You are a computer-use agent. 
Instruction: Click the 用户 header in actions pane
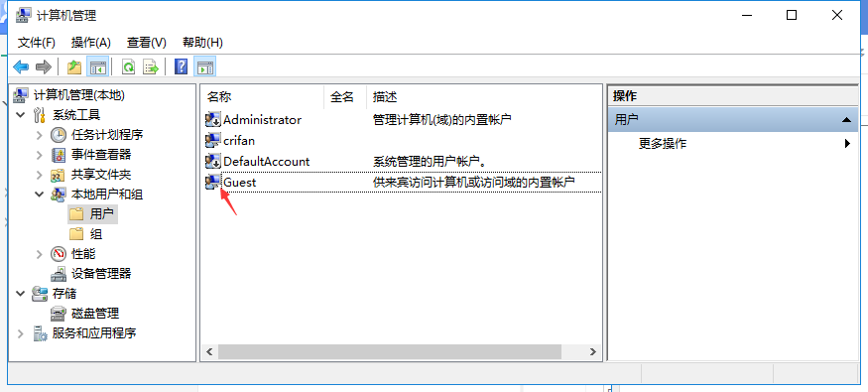pos(733,120)
